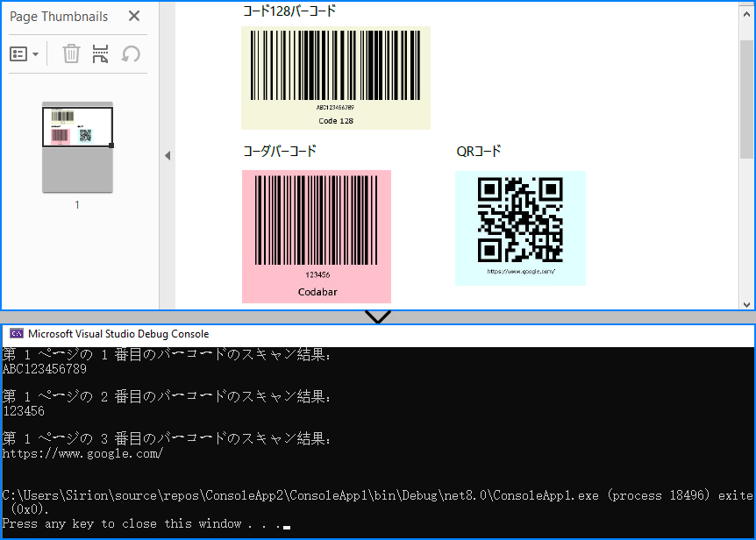Select the page 1 thumbnail
Image resolution: width=756 pixels, height=540 pixels.
pyautogui.click(x=78, y=147)
